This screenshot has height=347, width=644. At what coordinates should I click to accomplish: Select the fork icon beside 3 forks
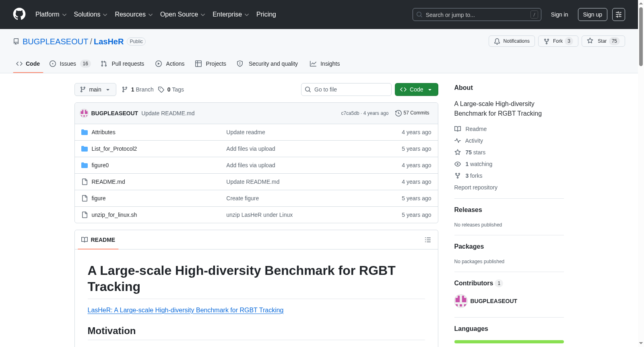tap(458, 176)
